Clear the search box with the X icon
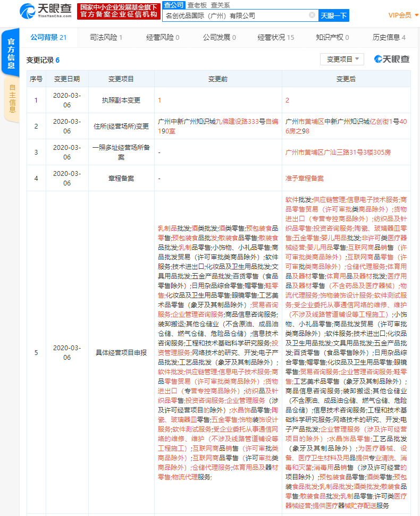 click(x=312, y=15)
